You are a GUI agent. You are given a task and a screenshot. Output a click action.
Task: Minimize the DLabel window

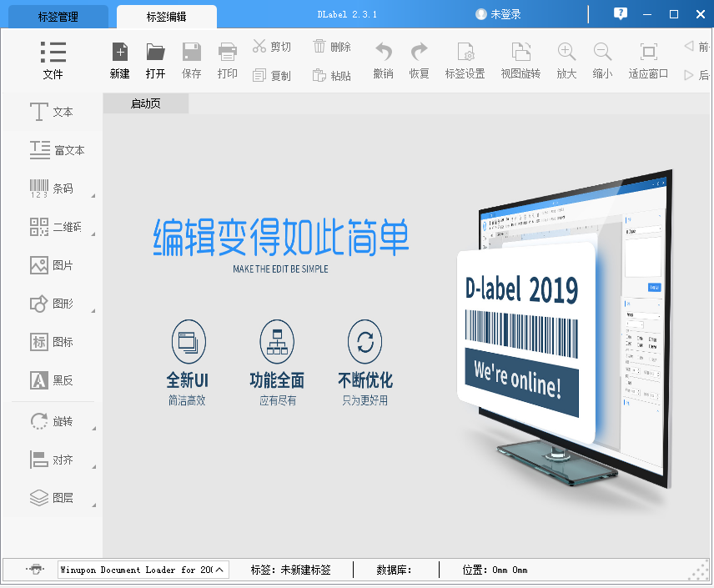tap(647, 14)
